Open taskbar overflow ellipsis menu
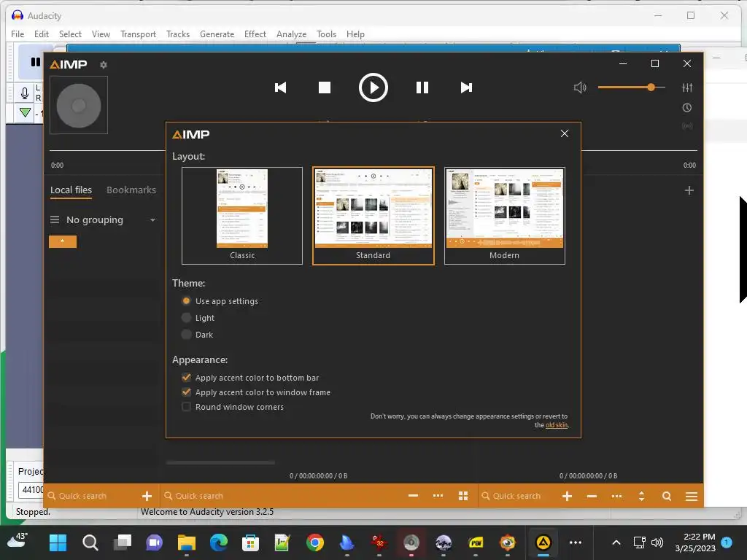This screenshot has width=747, height=560. pyautogui.click(x=576, y=542)
